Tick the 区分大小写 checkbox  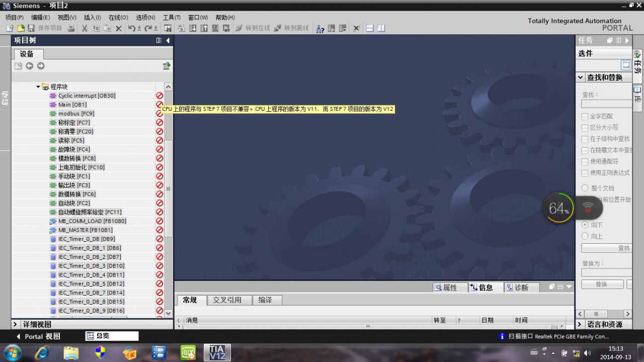585,128
